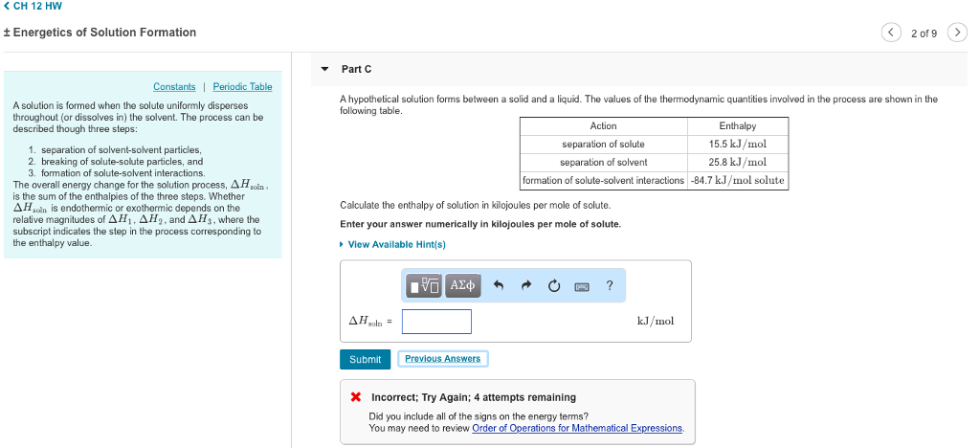Click the '2 of 9' page indicator
The width and height of the screenshot is (980, 448).
(924, 34)
